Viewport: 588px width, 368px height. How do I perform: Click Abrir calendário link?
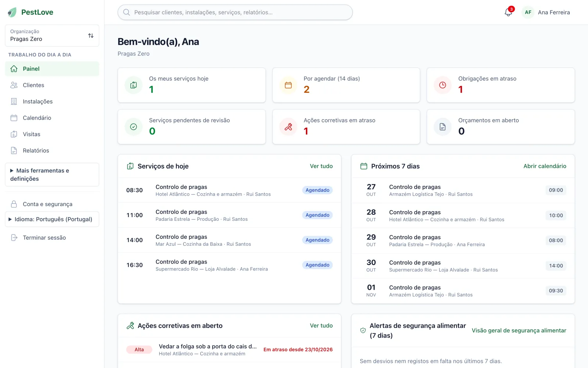(x=545, y=166)
